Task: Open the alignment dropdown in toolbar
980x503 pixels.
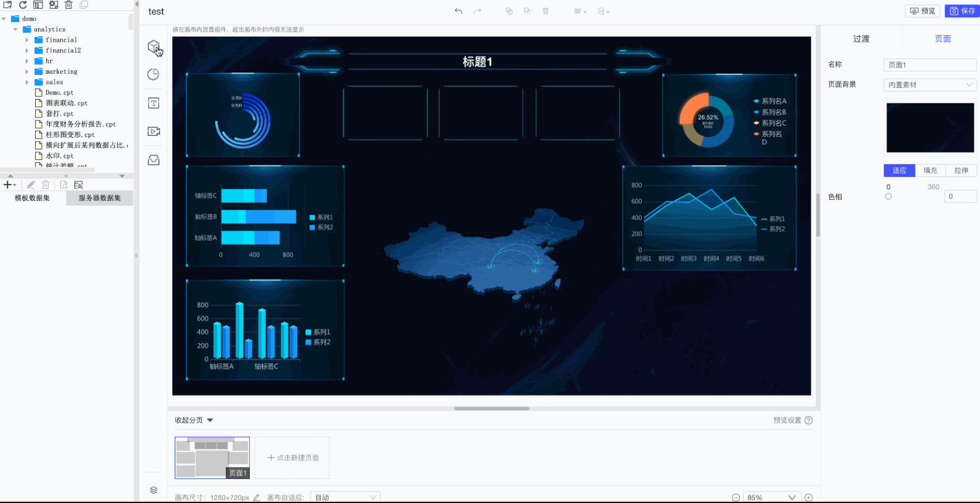Action: [x=580, y=11]
